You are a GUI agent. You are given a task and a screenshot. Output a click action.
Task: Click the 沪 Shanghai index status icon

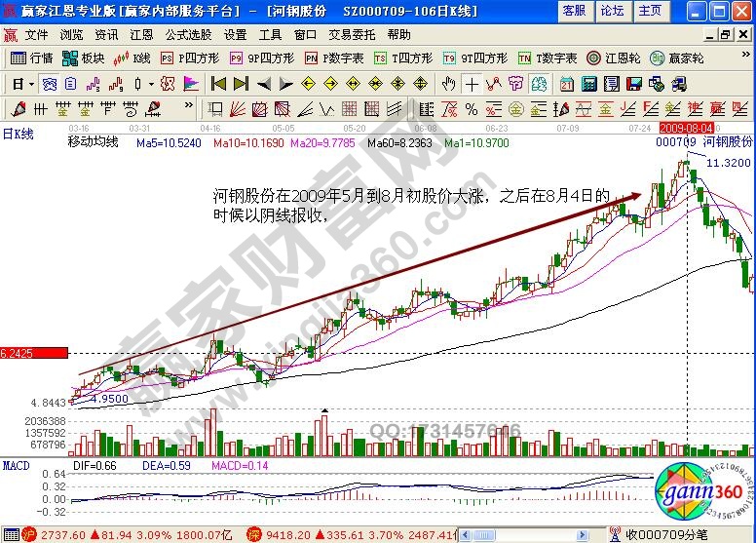click(x=29, y=534)
